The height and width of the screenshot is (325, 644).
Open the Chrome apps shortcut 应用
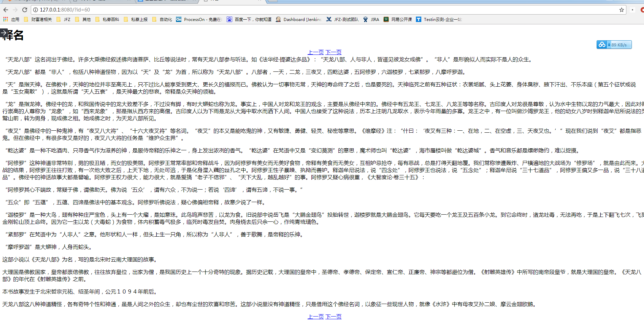click(x=11, y=19)
